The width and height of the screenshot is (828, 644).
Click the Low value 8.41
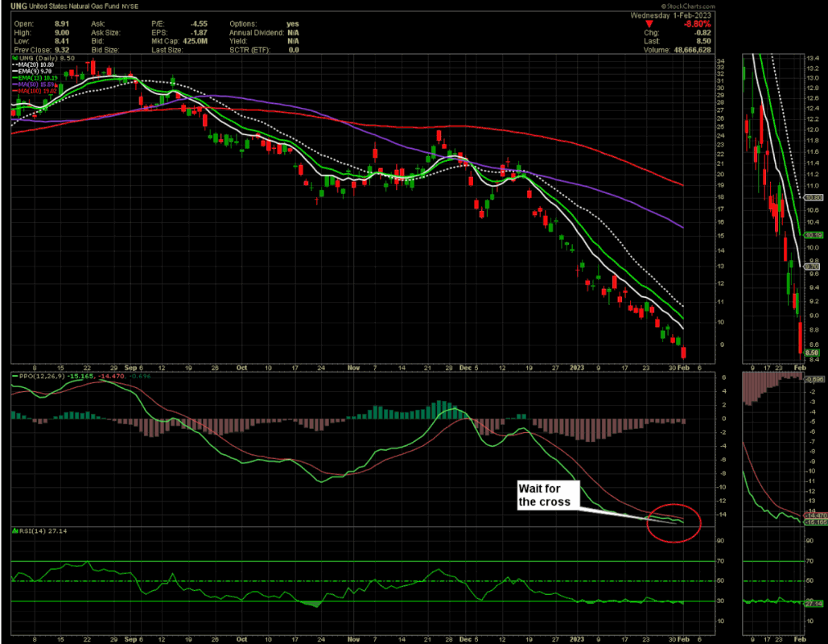coord(62,41)
